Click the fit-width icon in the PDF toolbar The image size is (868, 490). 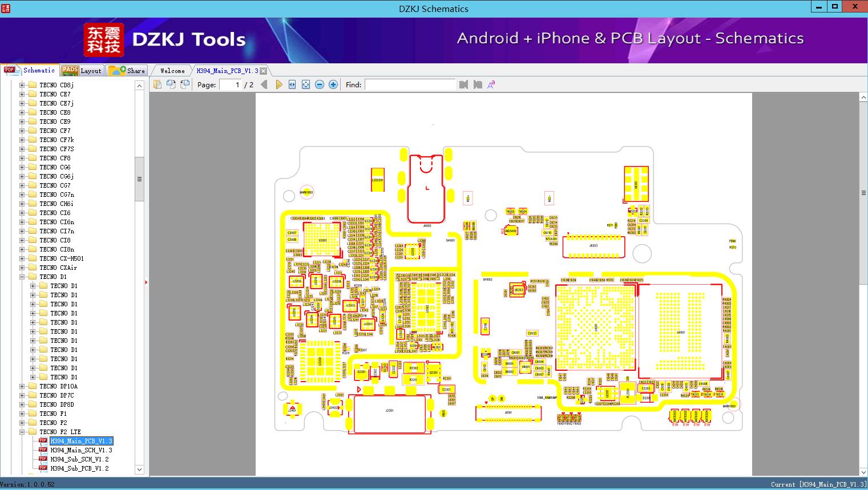292,84
